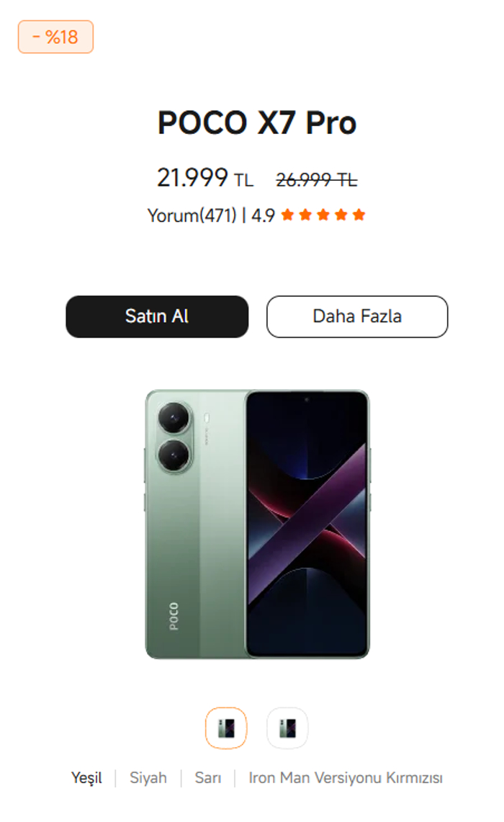Click the upper rear camera lens on the phone
This screenshot has width=504, height=822.
click(174, 418)
